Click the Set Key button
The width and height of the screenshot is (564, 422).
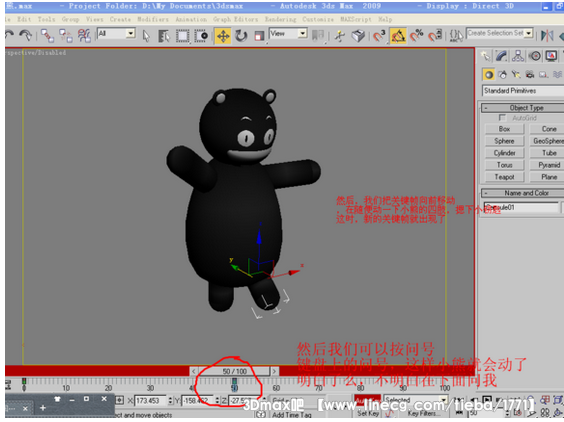pyautogui.click(x=367, y=414)
